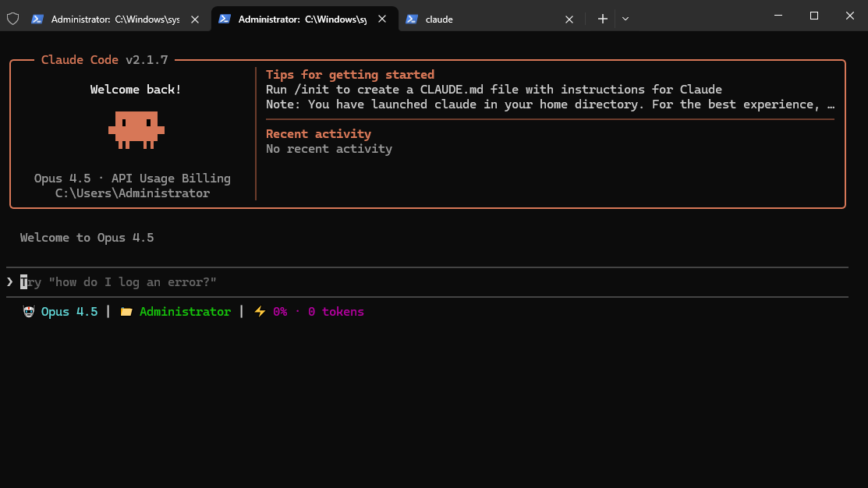868x488 pixels.
Task: Close the terminal window
Action: point(850,16)
